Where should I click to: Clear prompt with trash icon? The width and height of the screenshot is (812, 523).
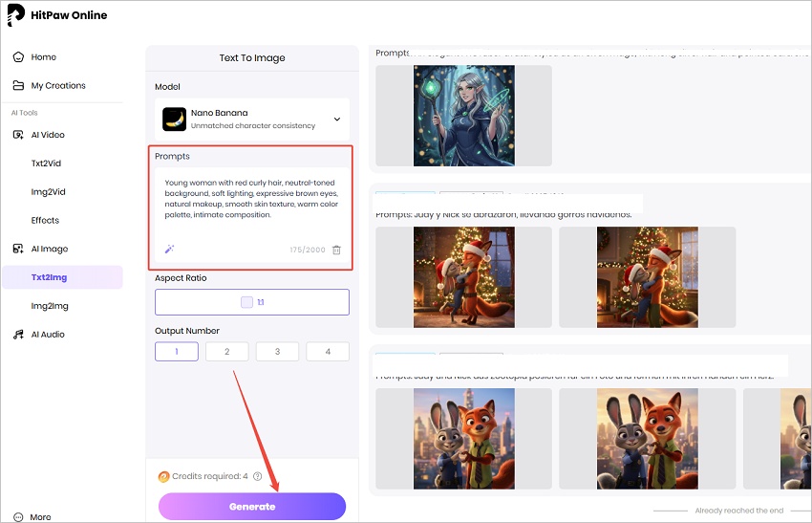click(x=336, y=250)
